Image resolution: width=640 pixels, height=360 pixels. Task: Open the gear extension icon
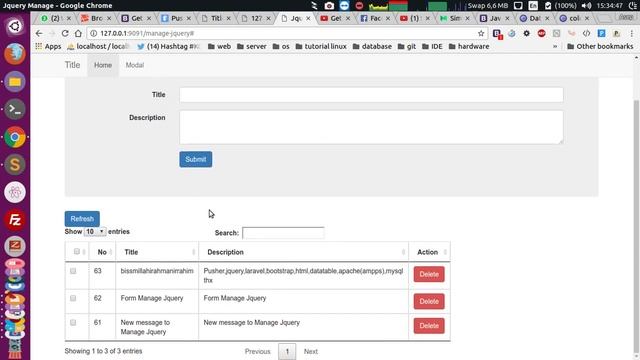click(x=527, y=33)
